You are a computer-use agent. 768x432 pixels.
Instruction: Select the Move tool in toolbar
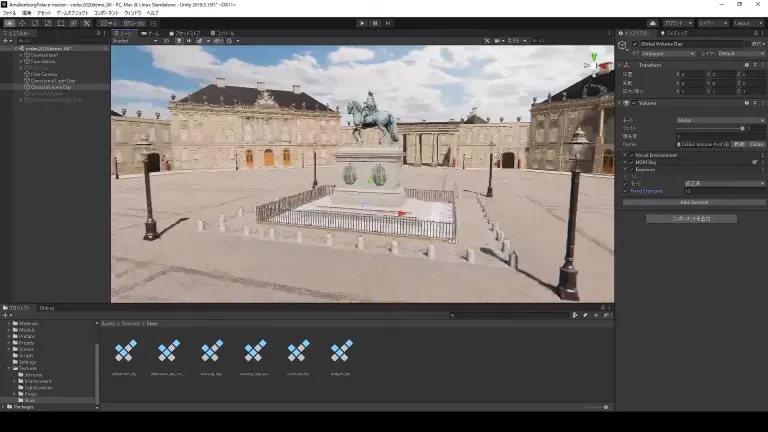(x=22, y=23)
